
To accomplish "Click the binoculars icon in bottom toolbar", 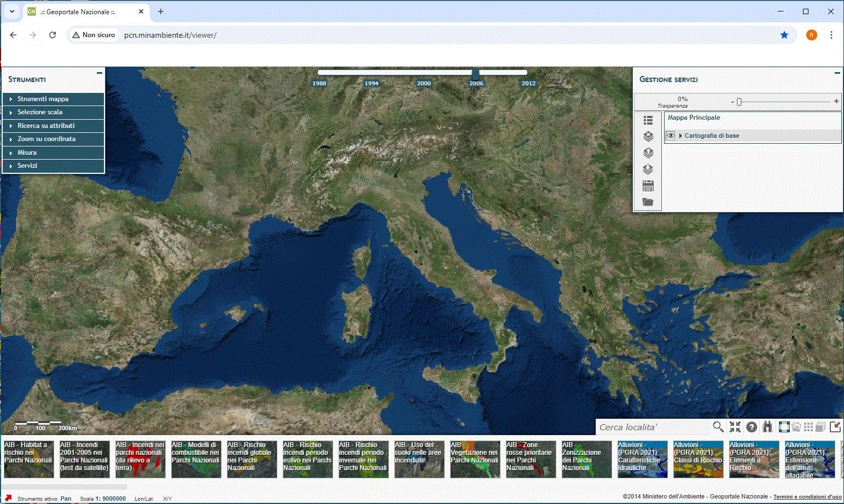I will pyautogui.click(x=767, y=427).
